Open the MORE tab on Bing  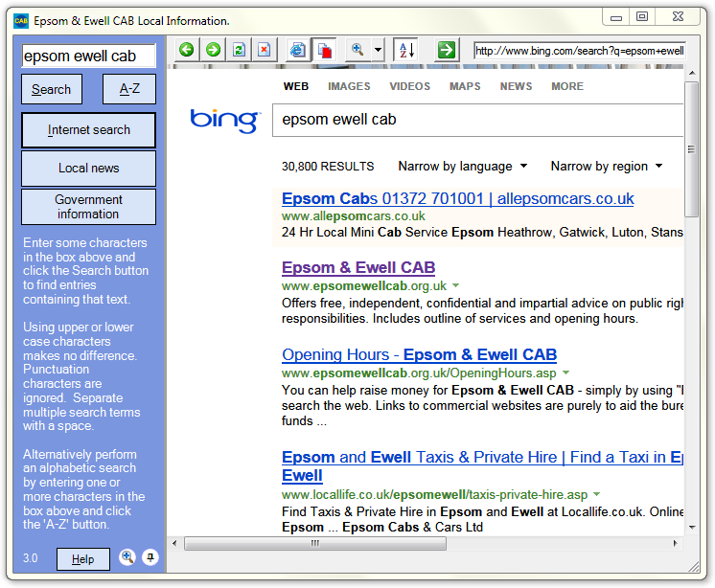[567, 86]
